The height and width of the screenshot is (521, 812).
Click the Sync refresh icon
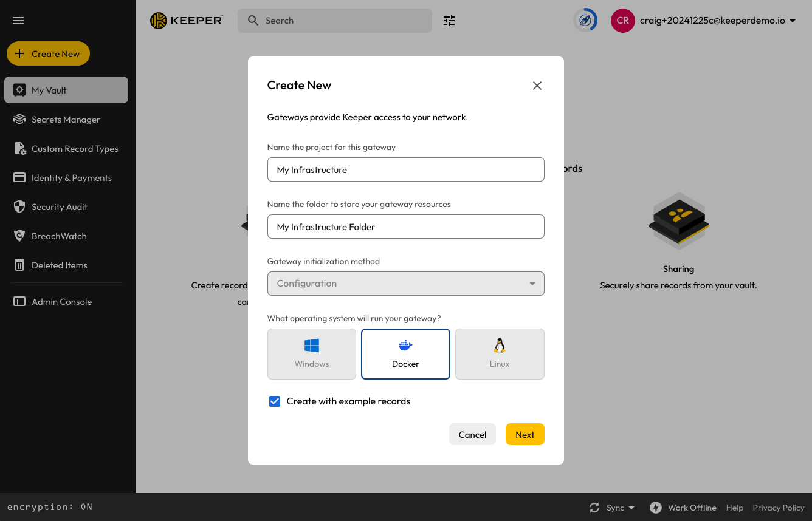pyautogui.click(x=594, y=508)
